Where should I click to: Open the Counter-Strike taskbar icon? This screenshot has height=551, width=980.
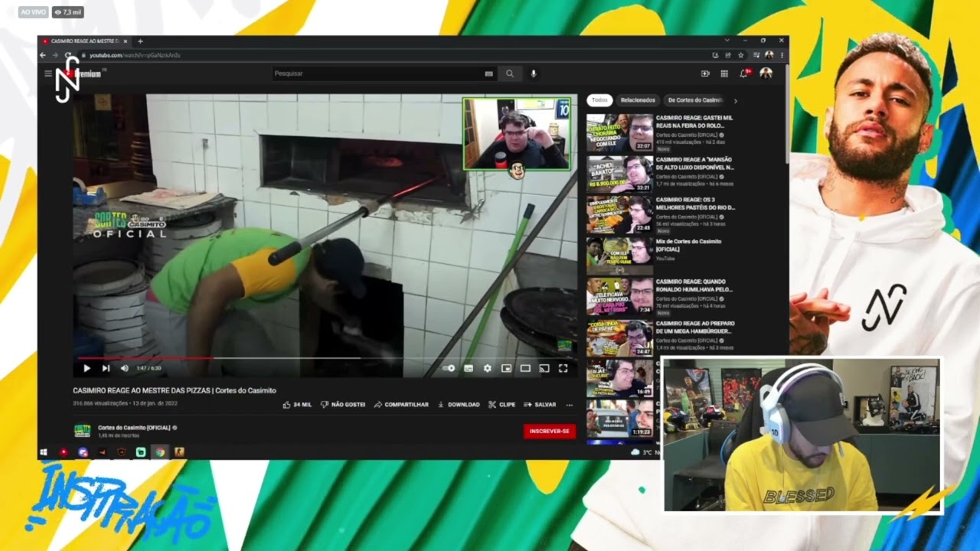(179, 452)
